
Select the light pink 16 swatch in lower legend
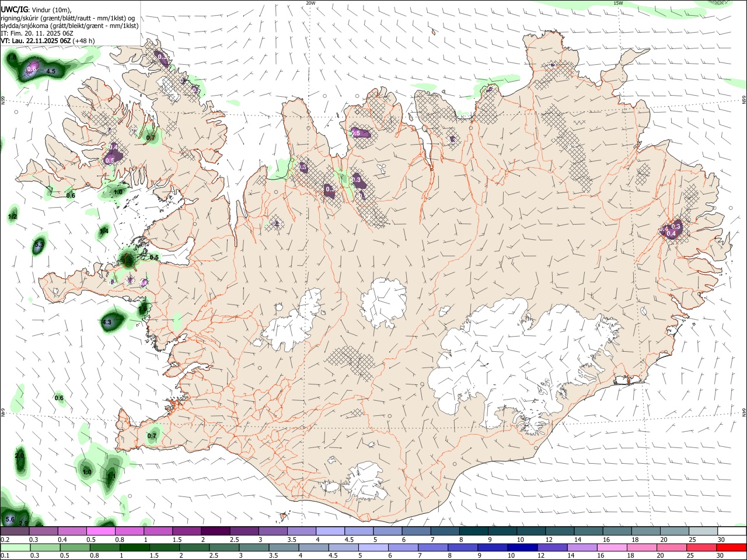pyautogui.click(x=612, y=547)
